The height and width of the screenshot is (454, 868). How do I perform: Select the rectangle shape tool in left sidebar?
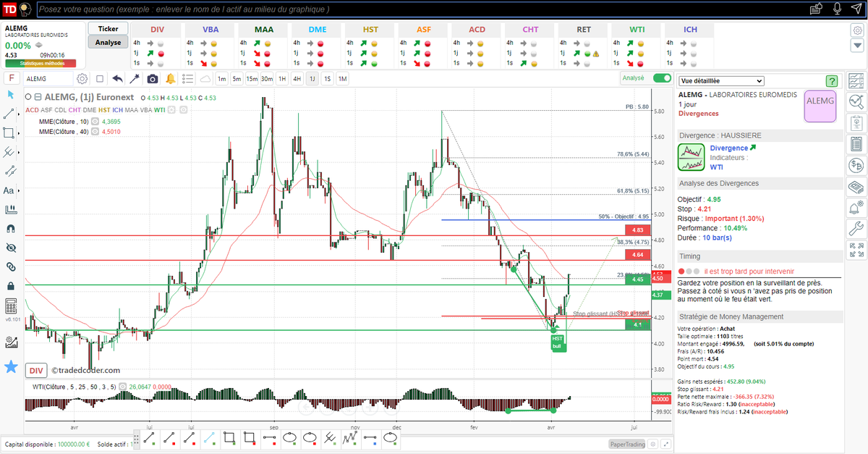click(x=9, y=133)
